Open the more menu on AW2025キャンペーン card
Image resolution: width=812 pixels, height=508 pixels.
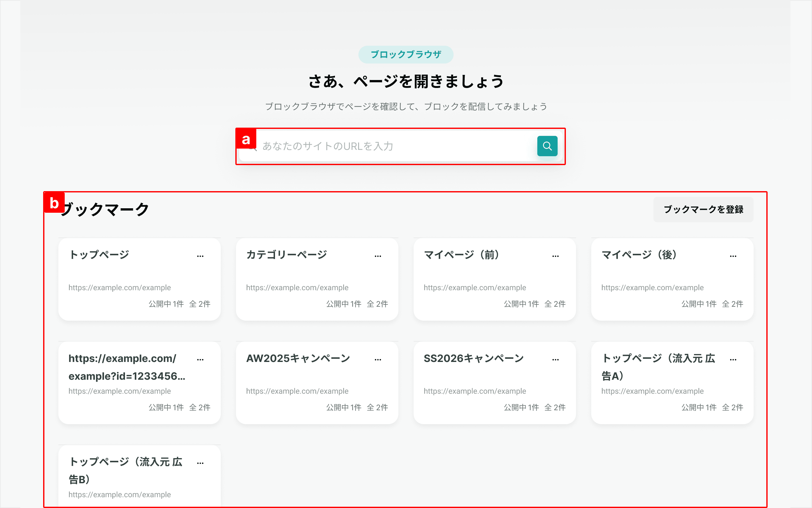378,359
